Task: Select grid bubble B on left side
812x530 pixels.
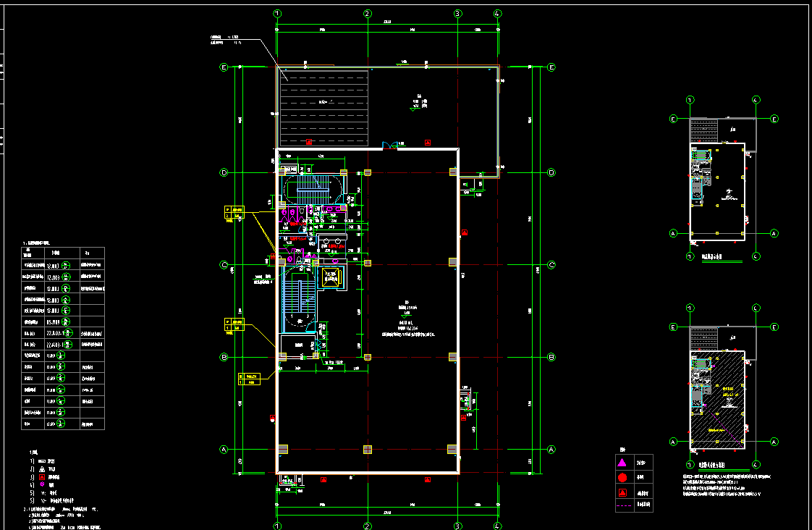Action: click(224, 357)
